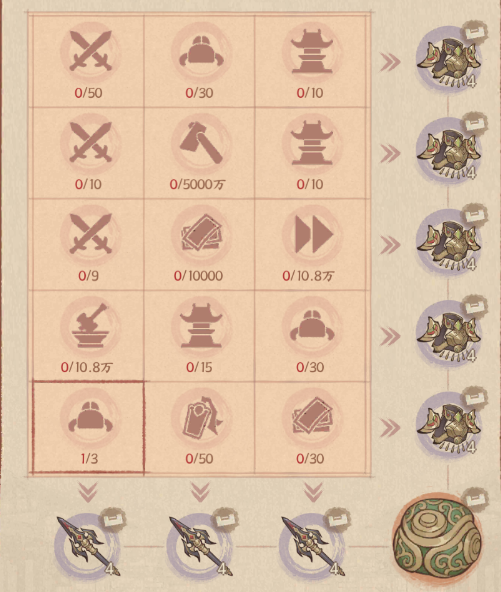
Task: Open the highlighted helmet task showing 1/3
Action: coord(88,427)
